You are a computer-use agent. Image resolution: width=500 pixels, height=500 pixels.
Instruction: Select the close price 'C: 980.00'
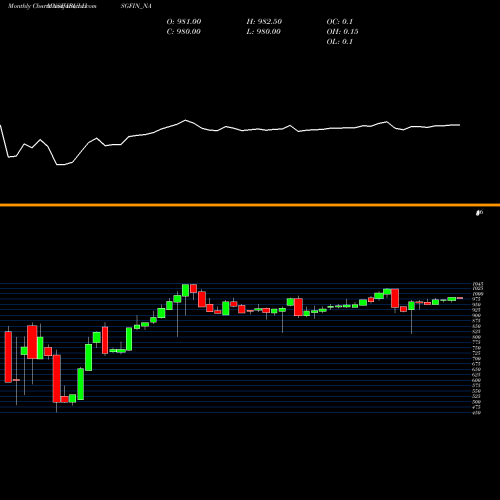pyautogui.click(x=184, y=31)
